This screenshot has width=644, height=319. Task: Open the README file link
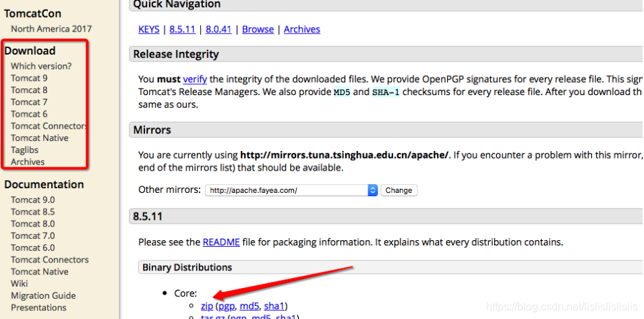coord(221,242)
